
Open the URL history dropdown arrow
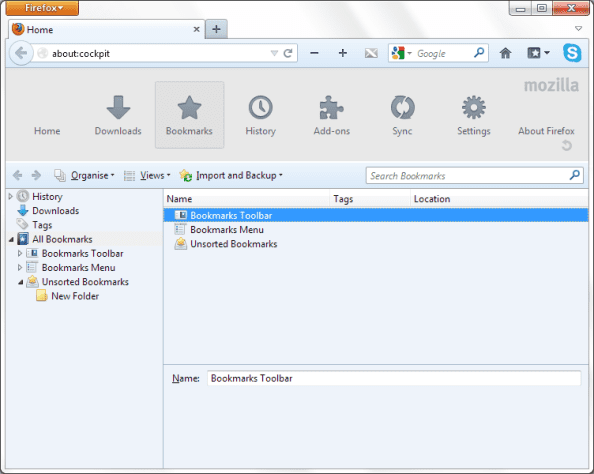click(274, 53)
